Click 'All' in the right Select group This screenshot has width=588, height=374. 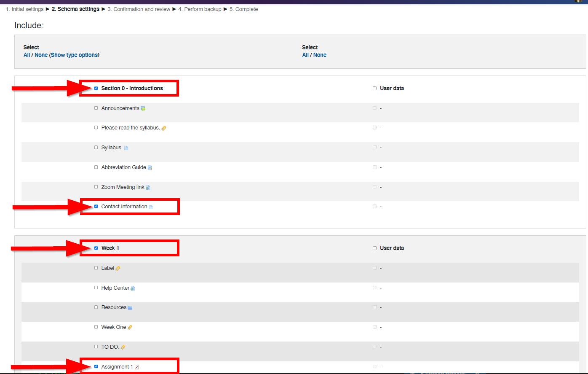(x=305, y=55)
